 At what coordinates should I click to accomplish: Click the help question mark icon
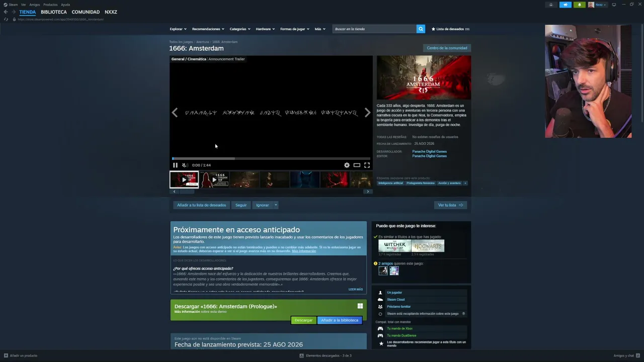pyautogui.click(x=463, y=314)
